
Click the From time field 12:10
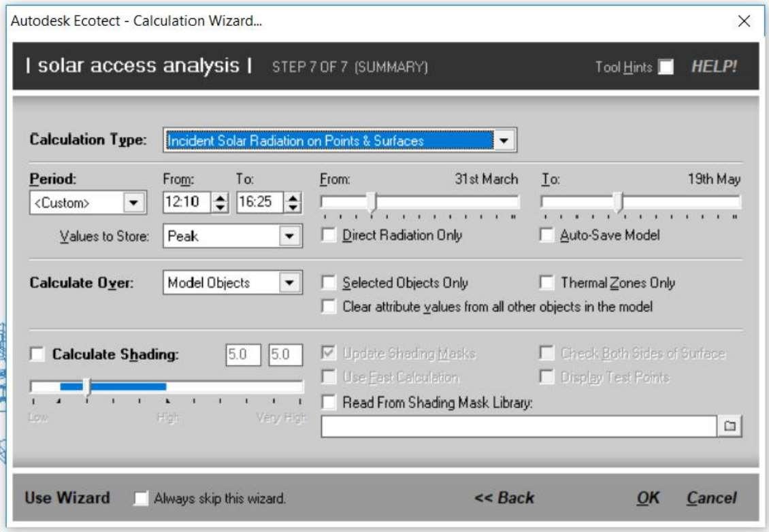[187, 202]
